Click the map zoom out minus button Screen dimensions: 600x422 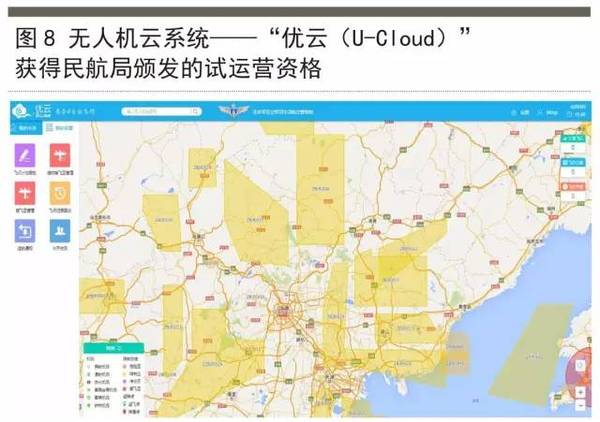(x=581, y=407)
